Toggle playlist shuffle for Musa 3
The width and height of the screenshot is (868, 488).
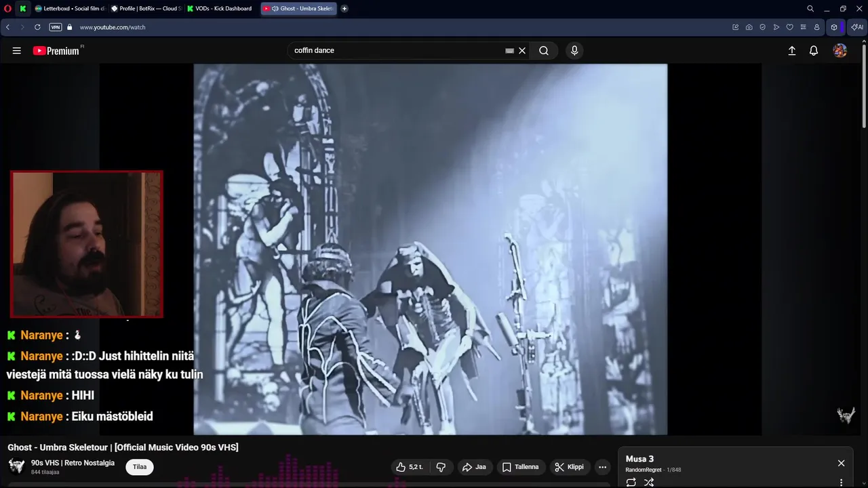pyautogui.click(x=649, y=482)
